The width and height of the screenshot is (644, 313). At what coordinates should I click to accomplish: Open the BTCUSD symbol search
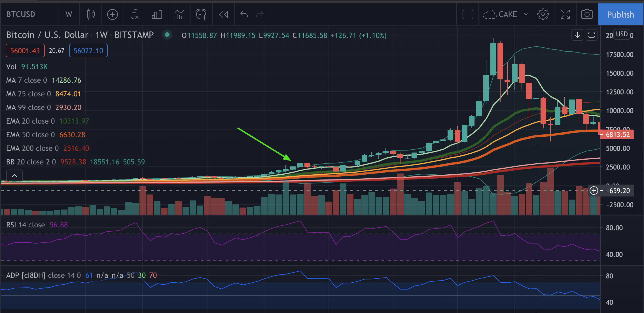tap(21, 14)
